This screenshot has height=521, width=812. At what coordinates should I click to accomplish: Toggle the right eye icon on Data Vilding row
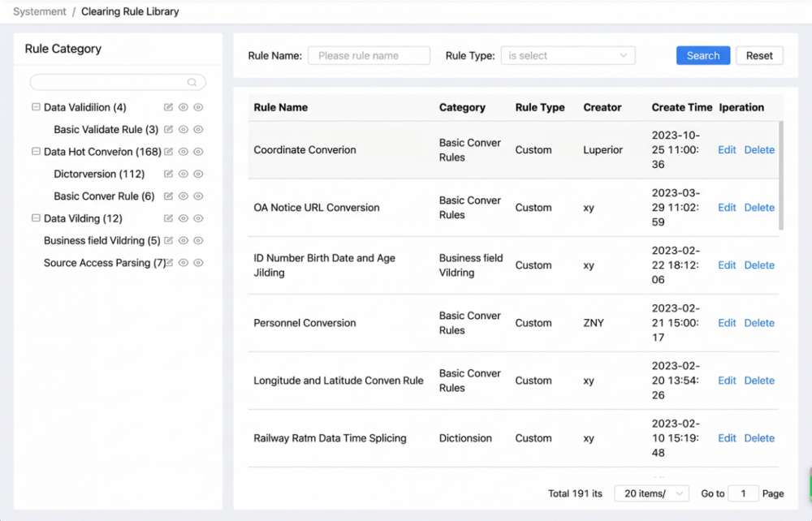(198, 218)
